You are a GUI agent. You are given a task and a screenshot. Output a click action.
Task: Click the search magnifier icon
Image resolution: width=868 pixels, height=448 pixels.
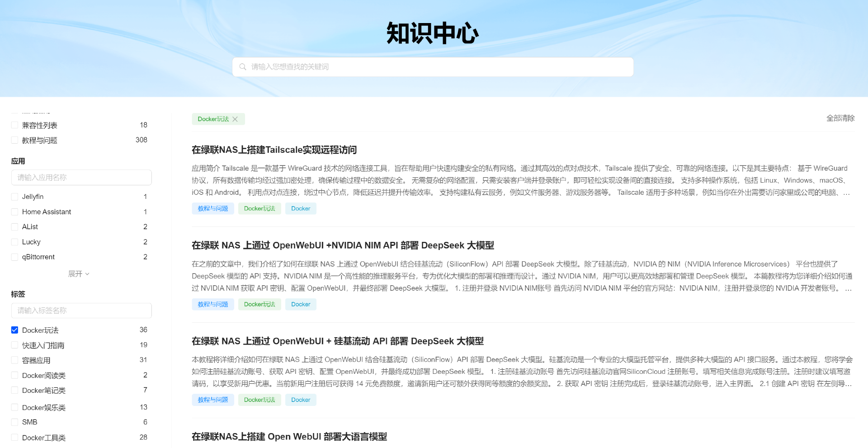point(243,67)
